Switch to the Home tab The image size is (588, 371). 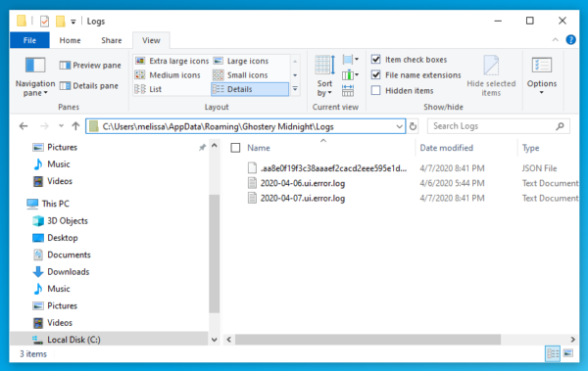[70, 40]
